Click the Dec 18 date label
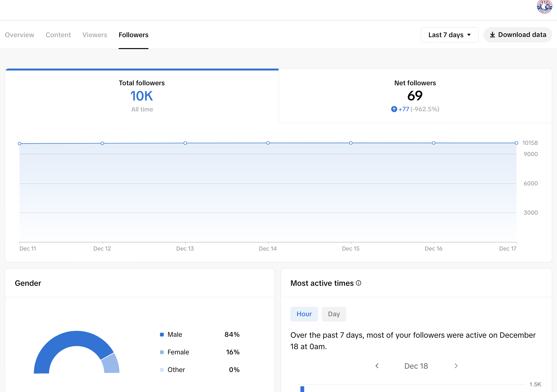This screenshot has height=392, width=557. pos(416,366)
